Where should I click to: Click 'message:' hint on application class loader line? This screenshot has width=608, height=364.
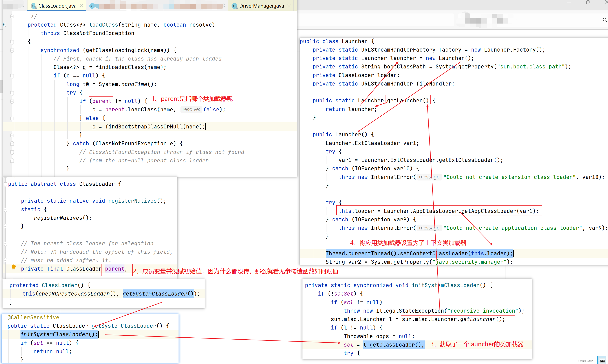[429, 228]
